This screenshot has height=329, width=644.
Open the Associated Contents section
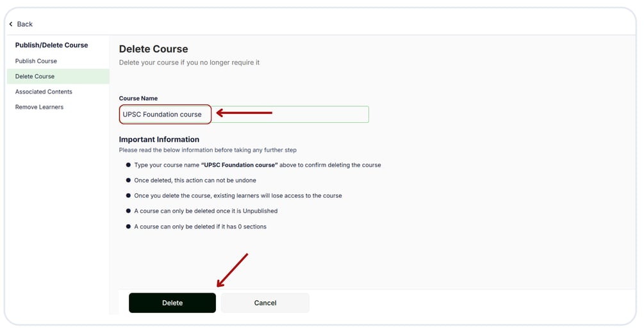tap(44, 92)
